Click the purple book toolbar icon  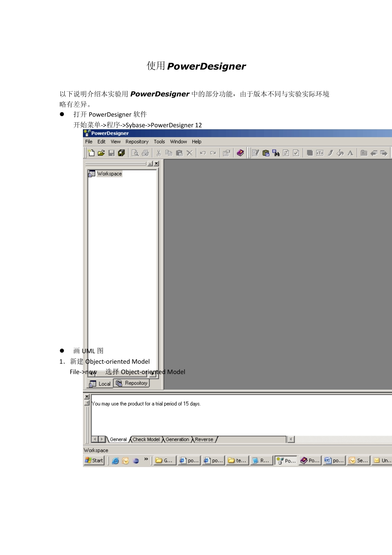click(x=240, y=153)
